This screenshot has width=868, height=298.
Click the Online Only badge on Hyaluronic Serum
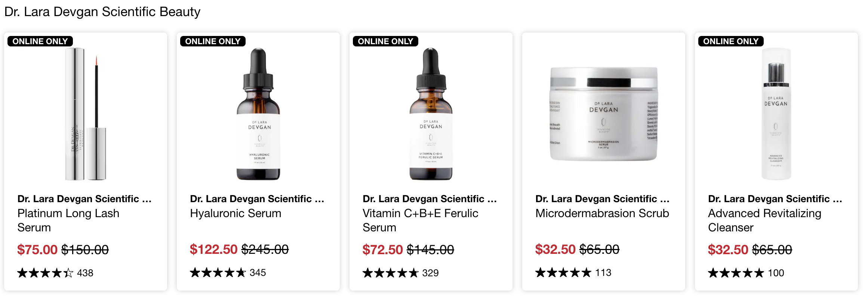213,41
